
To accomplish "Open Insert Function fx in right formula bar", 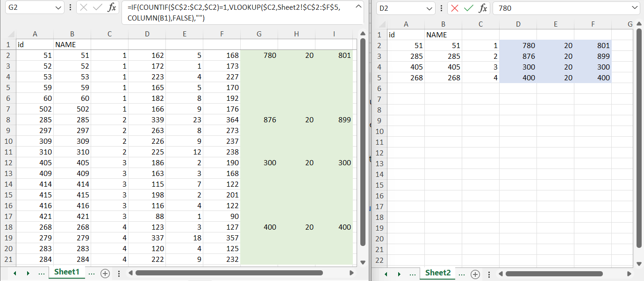I will click(483, 8).
